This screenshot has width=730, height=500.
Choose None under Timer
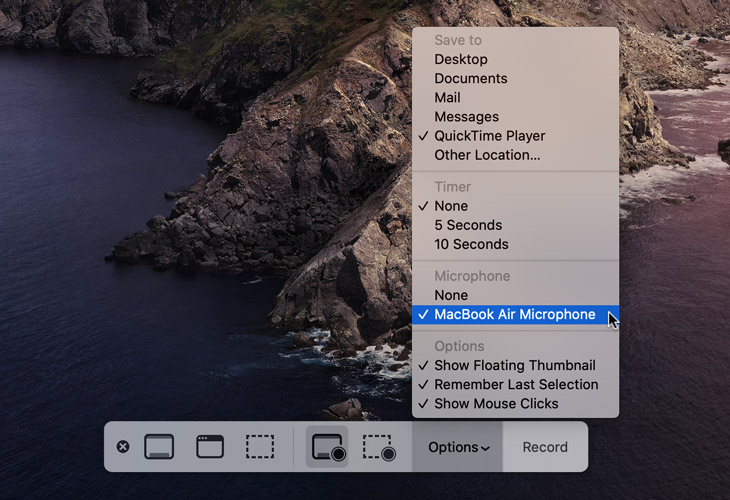[x=451, y=206]
